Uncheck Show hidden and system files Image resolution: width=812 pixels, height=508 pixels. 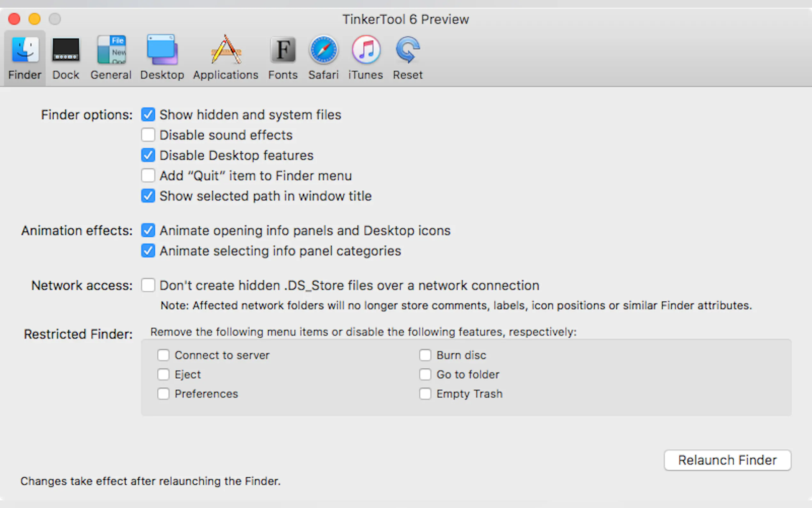click(148, 115)
